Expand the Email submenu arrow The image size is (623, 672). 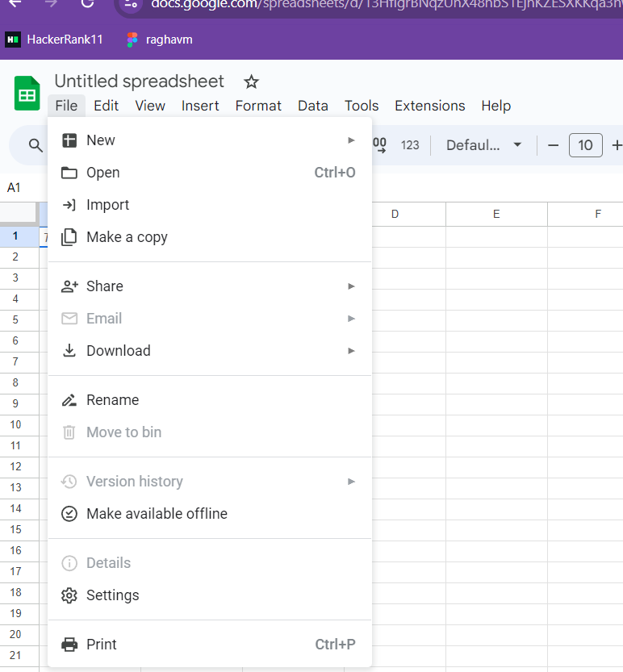coord(351,319)
